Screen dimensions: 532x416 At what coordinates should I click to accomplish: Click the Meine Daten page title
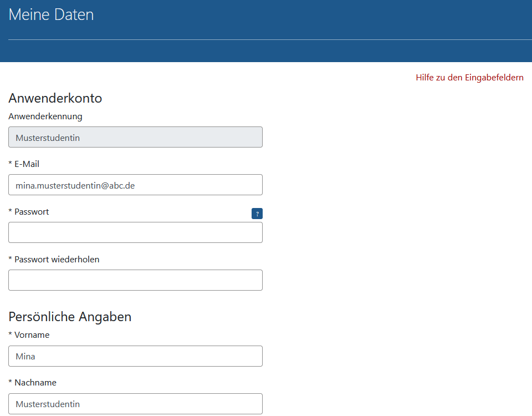point(51,14)
